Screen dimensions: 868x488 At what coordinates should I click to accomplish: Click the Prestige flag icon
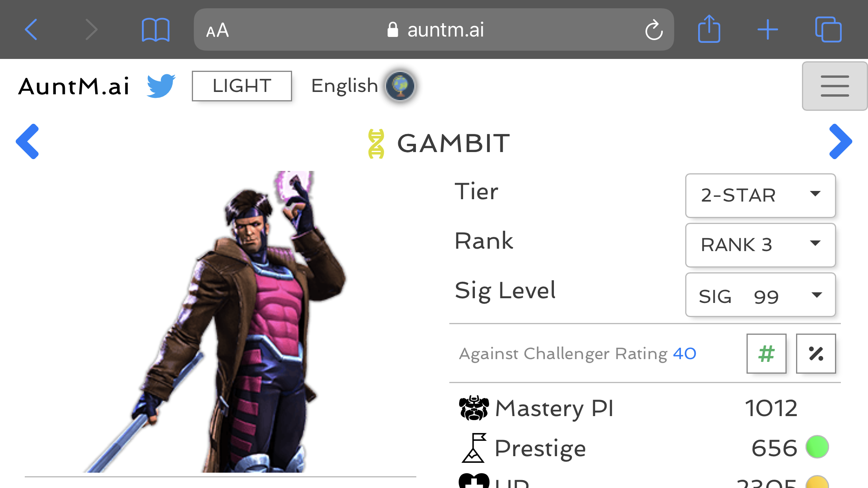click(x=474, y=448)
